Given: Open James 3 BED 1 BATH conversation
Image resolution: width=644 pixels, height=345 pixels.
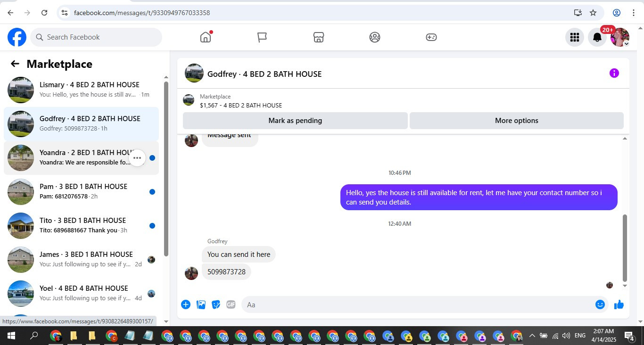Looking at the screenshot, I should (81, 259).
